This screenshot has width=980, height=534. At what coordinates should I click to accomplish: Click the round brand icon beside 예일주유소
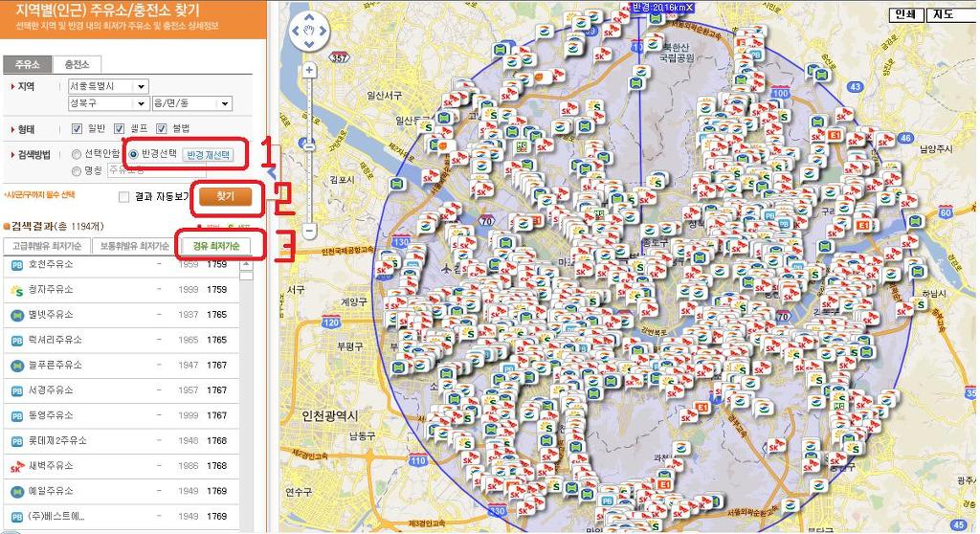(17, 492)
